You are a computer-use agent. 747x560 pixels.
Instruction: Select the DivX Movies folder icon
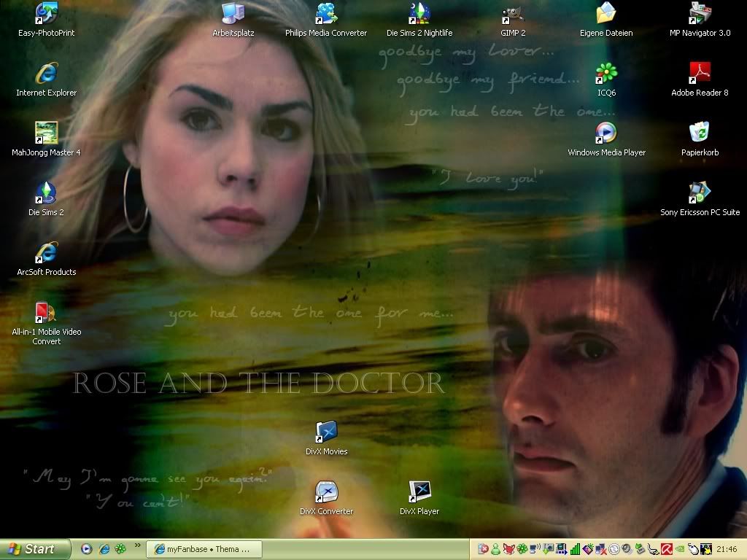(x=326, y=438)
